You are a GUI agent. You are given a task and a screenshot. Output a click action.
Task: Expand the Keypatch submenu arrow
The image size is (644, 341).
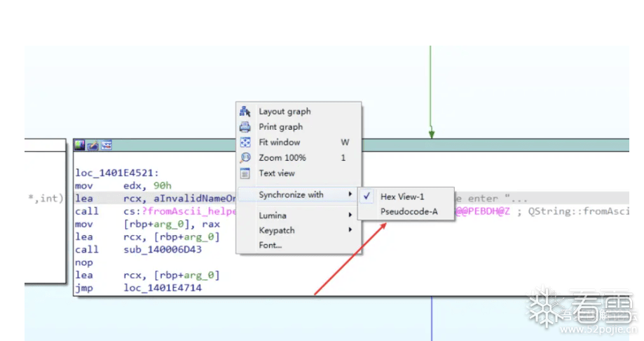pyautogui.click(x=350, y=229)
